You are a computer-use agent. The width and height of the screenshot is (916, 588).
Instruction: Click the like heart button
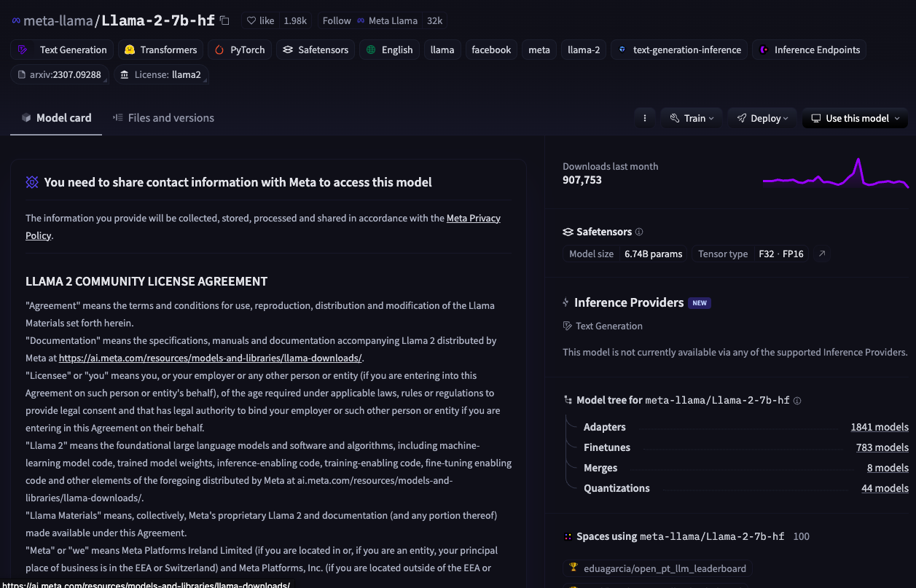click(x=261, y=20)
